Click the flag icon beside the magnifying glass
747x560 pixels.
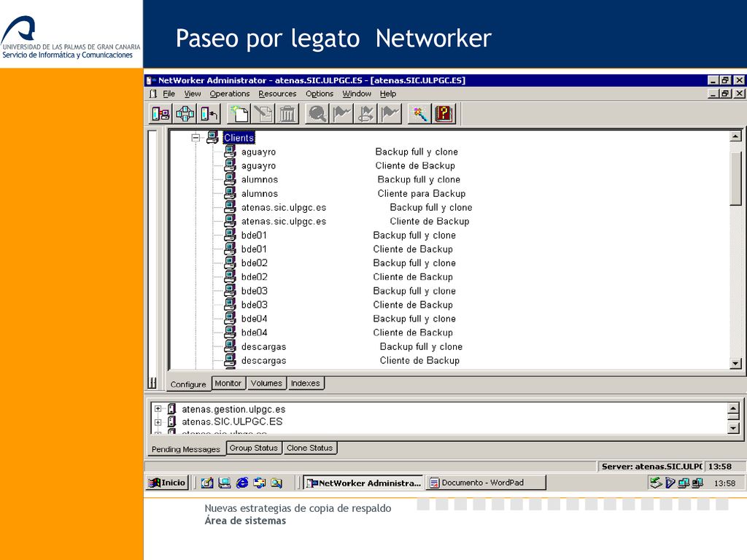341,114
